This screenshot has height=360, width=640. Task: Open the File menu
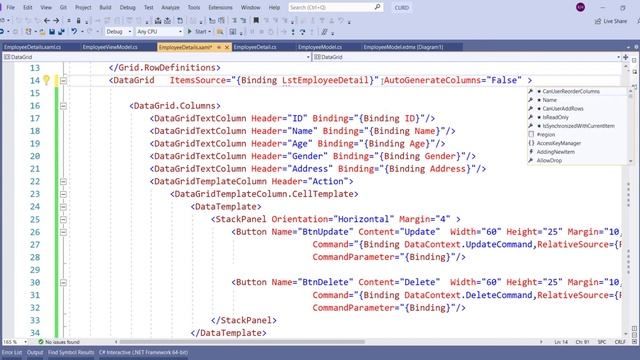click(11, 7)
